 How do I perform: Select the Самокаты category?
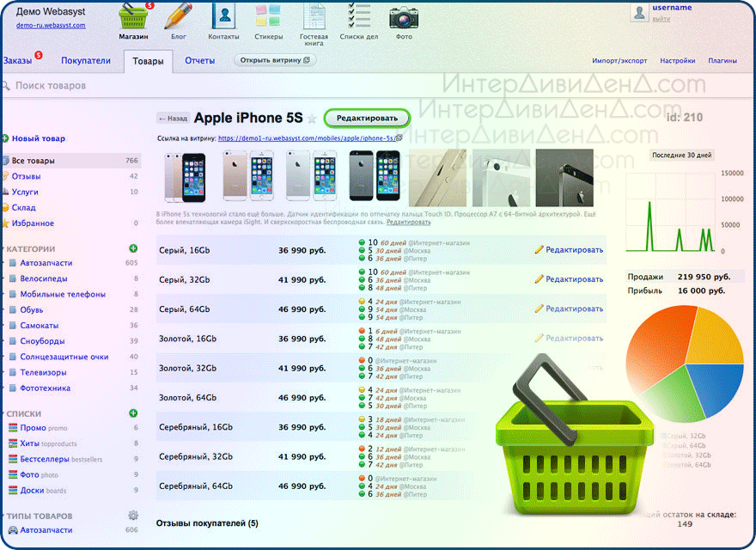[39, 326]
